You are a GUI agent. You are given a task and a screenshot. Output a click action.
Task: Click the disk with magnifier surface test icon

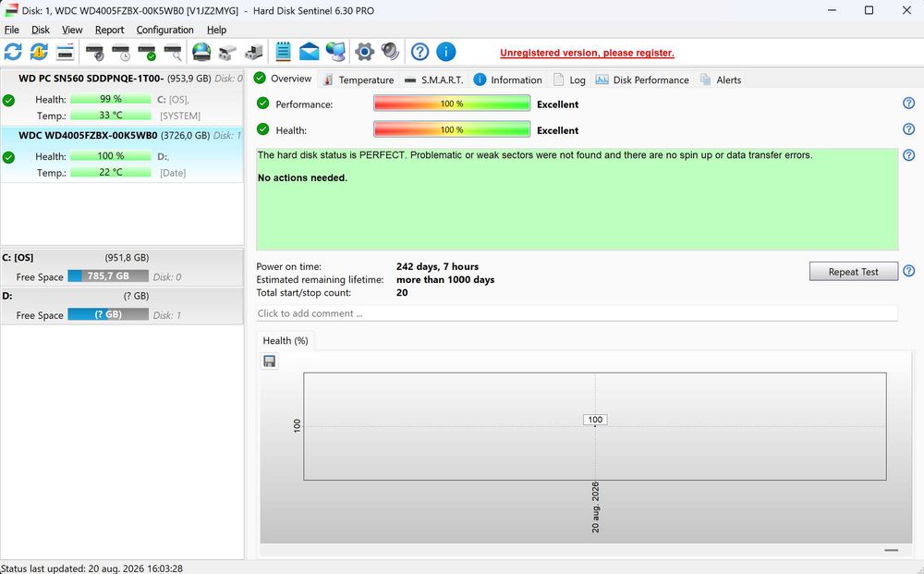point(173,53)
